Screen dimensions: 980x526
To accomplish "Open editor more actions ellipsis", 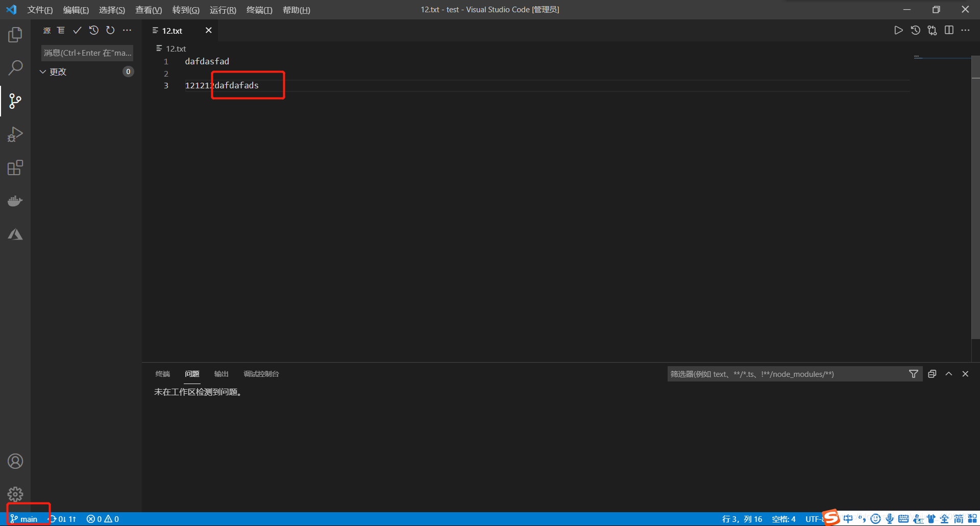I will (965, 31).
